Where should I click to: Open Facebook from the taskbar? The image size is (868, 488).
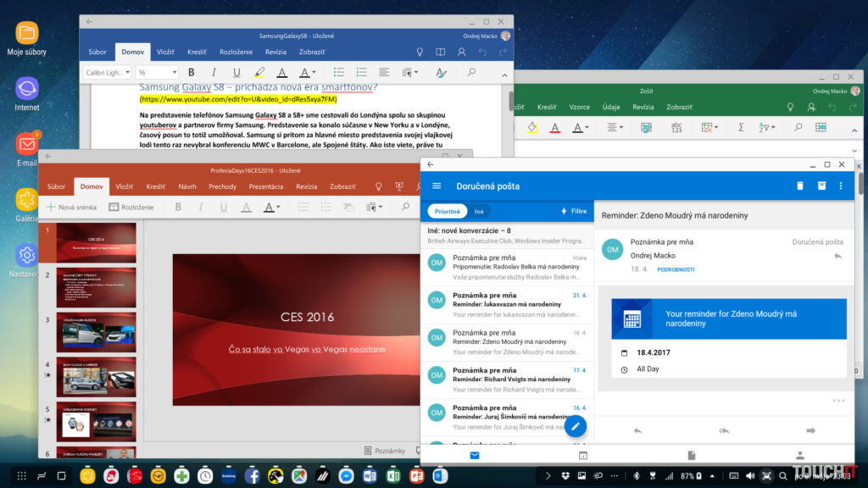pyautogui.click(x=252, y=476)
